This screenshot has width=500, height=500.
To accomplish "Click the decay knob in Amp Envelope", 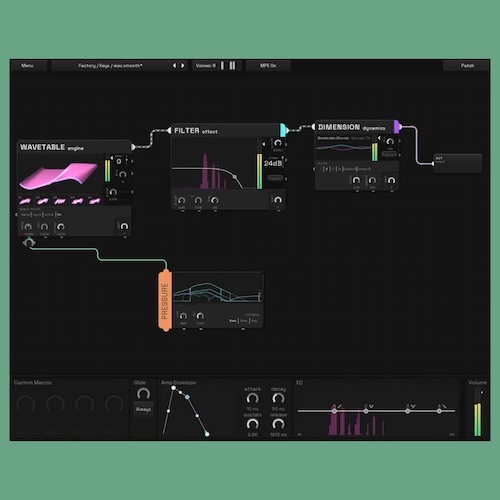I will [278, 398].
